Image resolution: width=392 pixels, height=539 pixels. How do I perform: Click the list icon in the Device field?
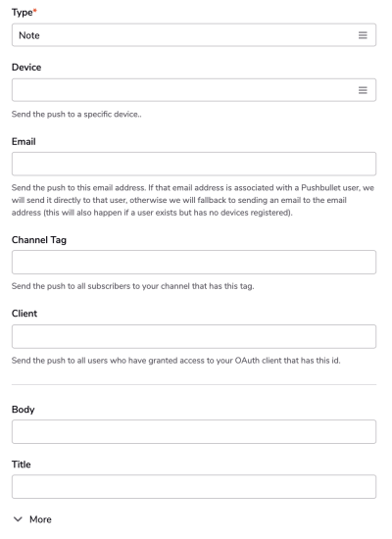363,90
